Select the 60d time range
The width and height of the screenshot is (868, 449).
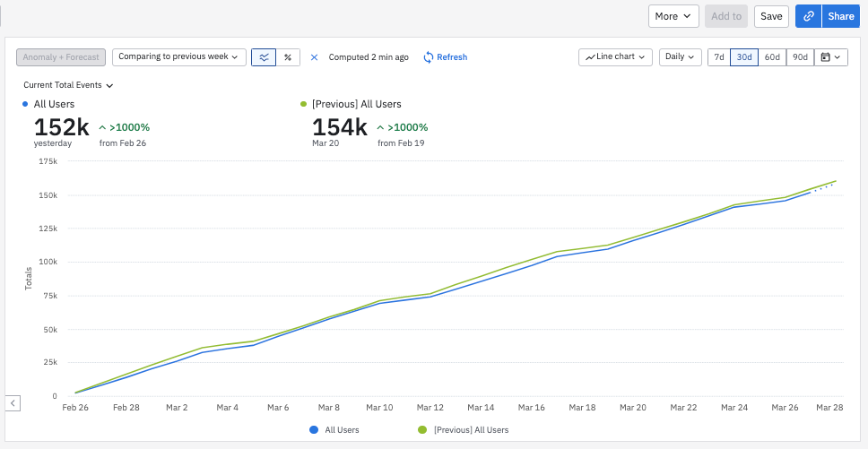[772, 56]
